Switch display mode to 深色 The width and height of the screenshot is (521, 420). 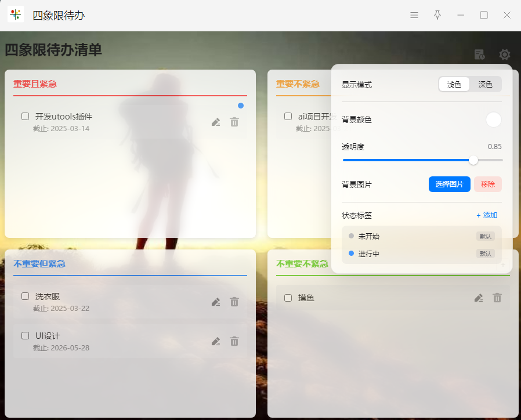pos(485,84)
